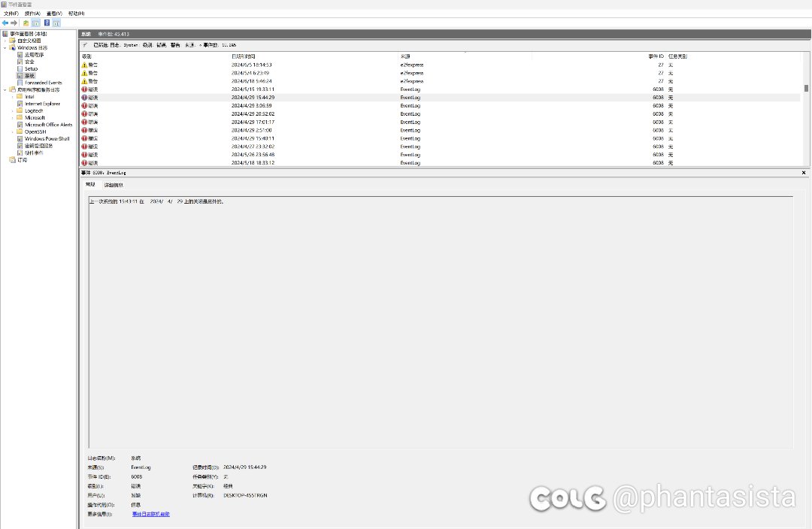Image resolution: width=812 pixels, height=529 pixels.
Task: Expand the Microsoft folder arrow
Action: 13,117
